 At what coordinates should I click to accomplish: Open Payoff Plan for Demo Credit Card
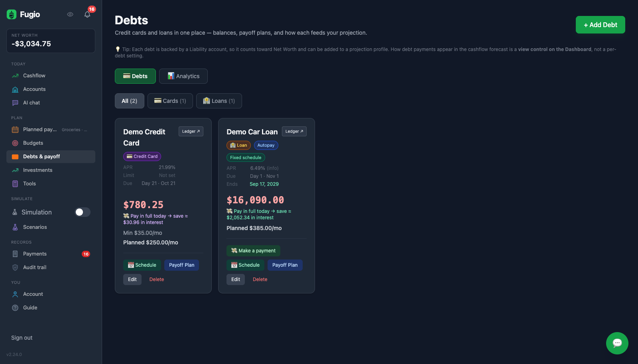pos(182,265)
